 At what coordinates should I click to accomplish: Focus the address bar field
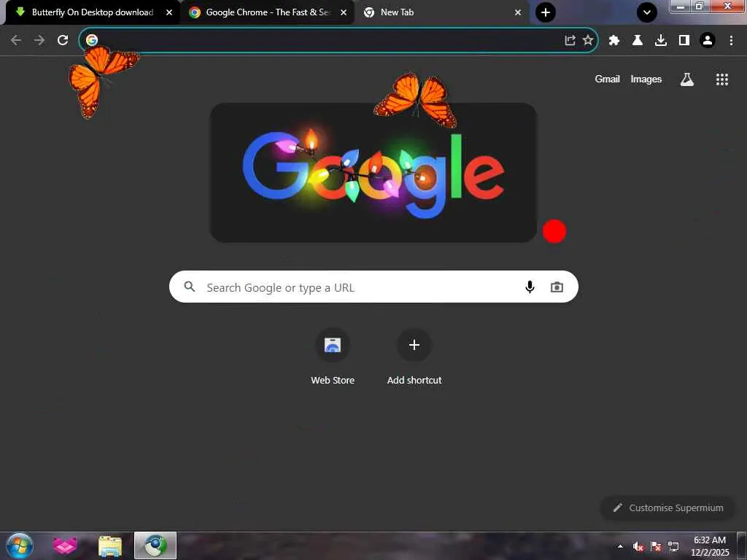pos(338,40)
